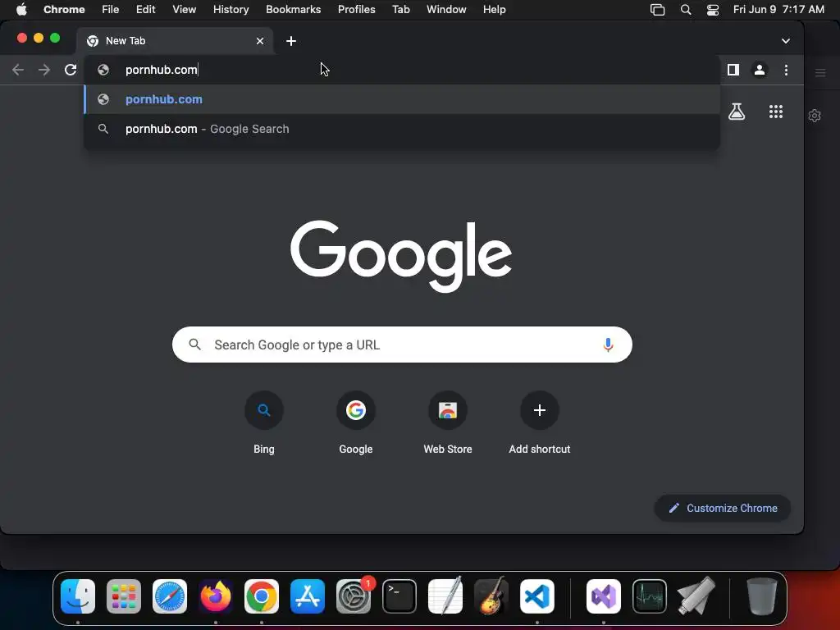The image size is (840, 630).
Task: Open the USB drive utility in Dock
Action: (696, 596)
